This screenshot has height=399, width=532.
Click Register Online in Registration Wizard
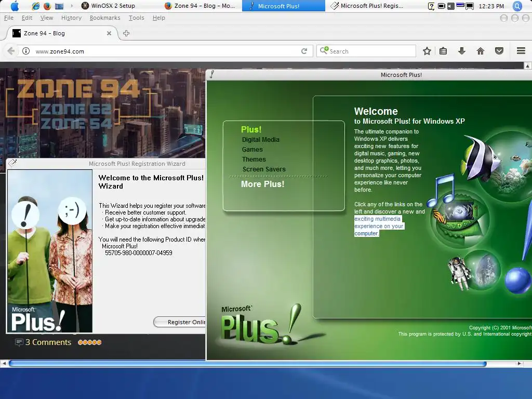point(180,322)
